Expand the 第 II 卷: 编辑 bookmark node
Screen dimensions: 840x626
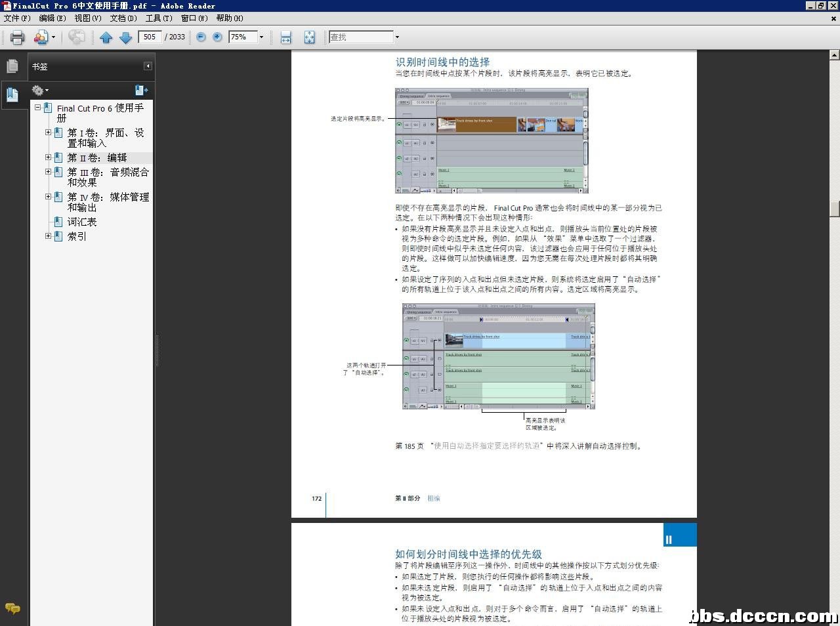[x=48, y=157]
